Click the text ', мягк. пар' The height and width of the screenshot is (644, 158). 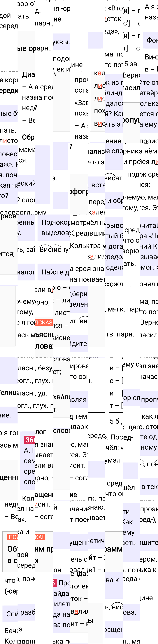[x=123, y=309]
